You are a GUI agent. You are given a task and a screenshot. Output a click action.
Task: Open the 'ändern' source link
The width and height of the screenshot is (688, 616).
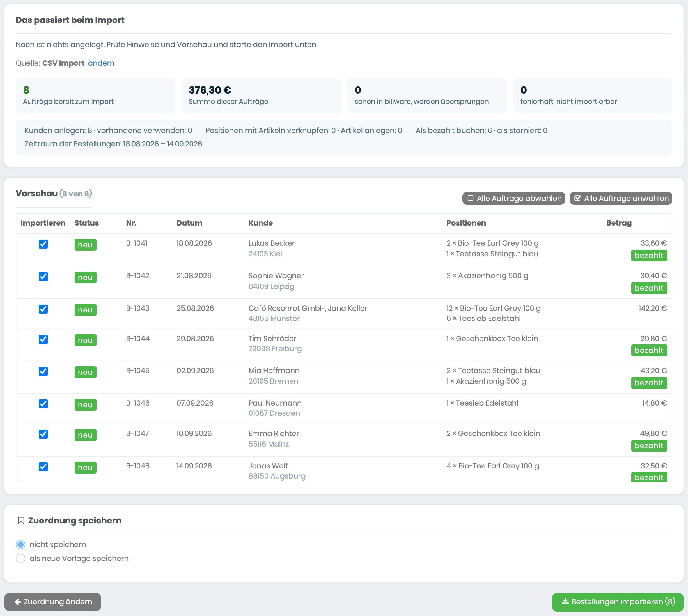[x=101, y=63]
